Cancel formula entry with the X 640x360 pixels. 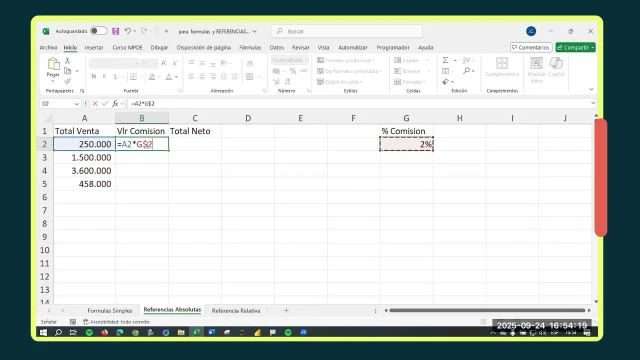(x=95, y=104)
